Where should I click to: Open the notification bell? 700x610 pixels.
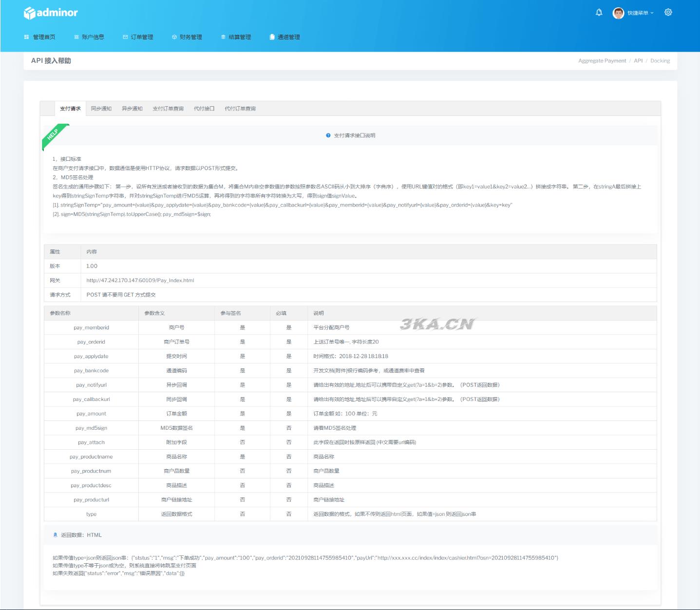pyautogui.click(x=599, y=13)
